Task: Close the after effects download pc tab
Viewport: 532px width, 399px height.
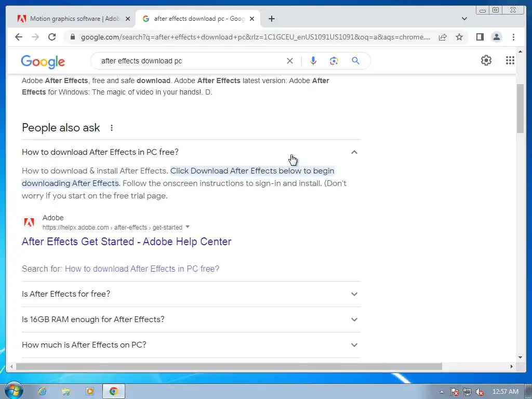Action: [252, 19]
